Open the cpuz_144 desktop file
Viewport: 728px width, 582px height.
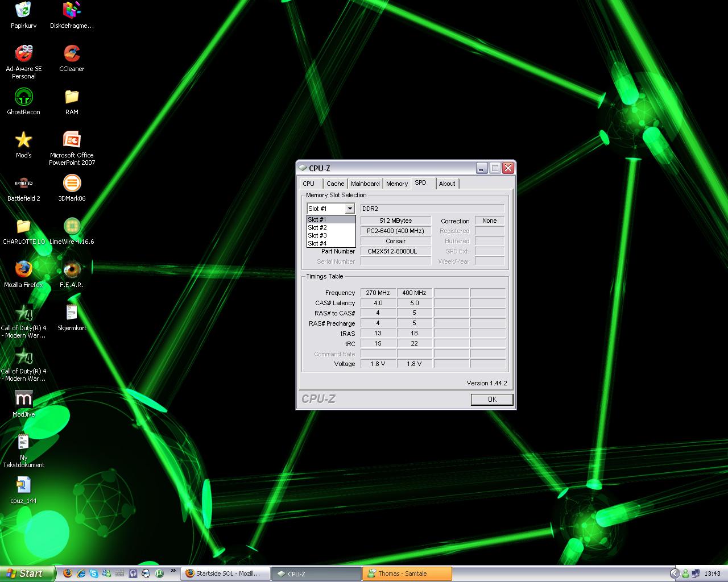pyautogui.click(x=23, y=490)
